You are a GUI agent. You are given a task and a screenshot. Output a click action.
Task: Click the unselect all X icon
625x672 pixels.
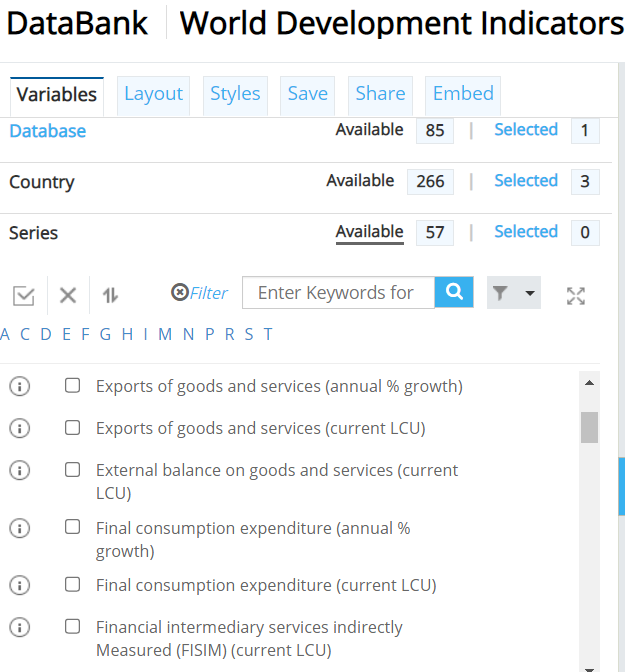coord(68,295)
